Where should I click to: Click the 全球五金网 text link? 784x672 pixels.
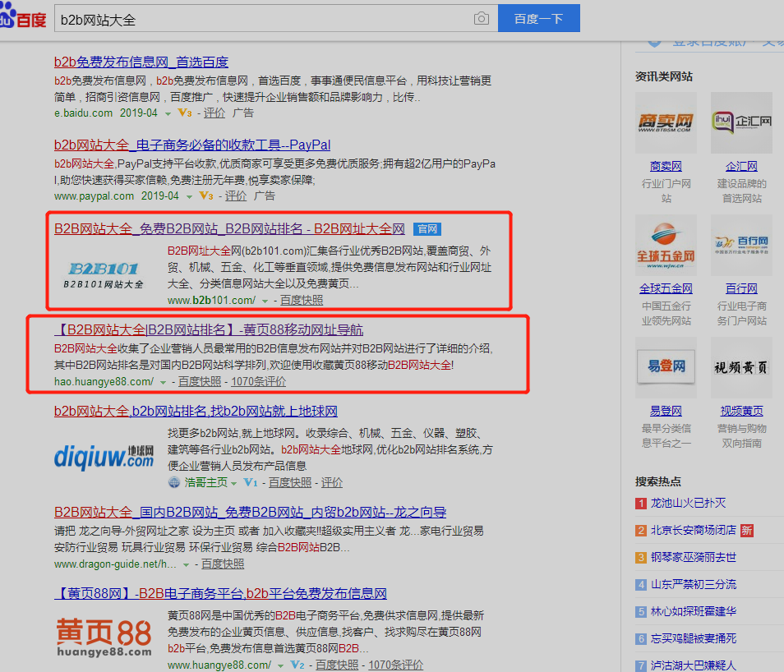pos(666,288)
